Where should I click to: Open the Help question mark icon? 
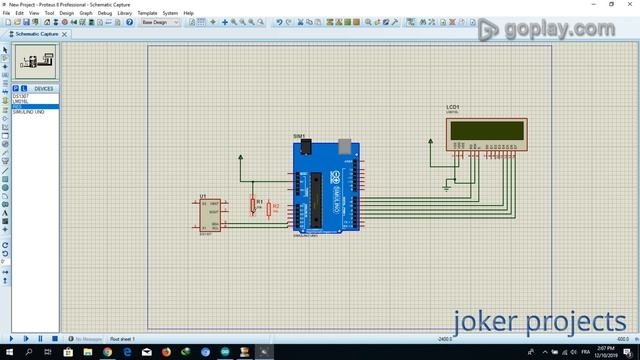click(129, 22)
